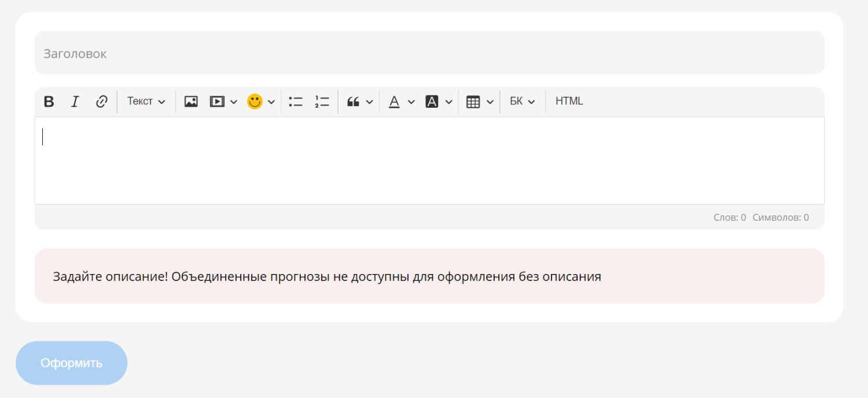Click the insert table icon
The image size is (868, 398).
coord(473,102)
